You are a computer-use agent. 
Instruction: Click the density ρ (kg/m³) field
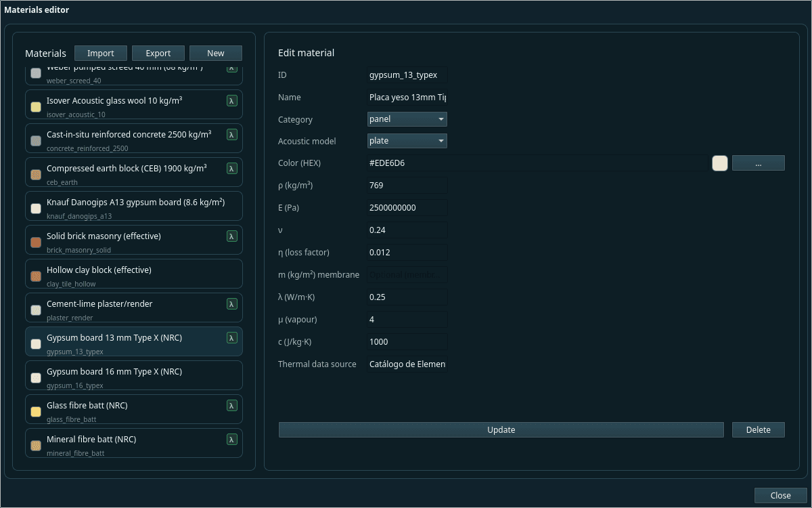(x=407, y=186)
